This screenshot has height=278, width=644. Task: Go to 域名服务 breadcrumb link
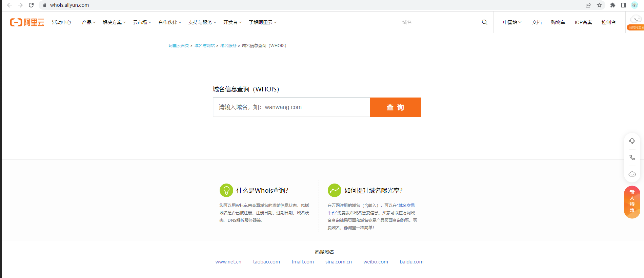tap(228, 46)
